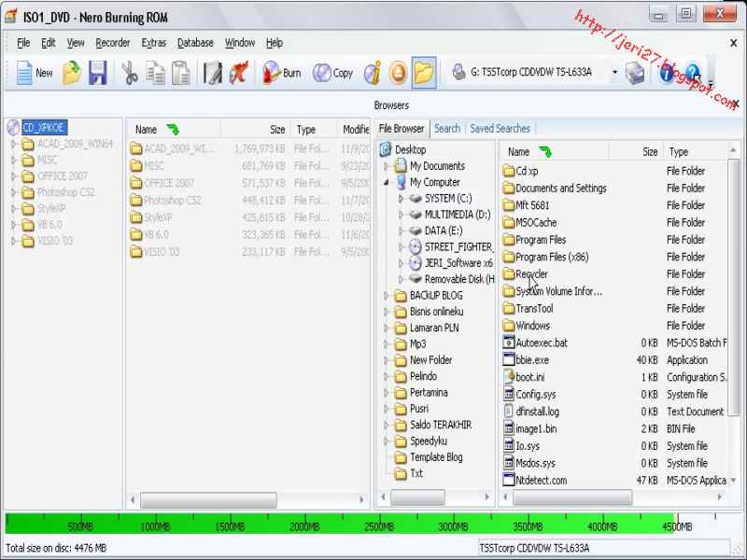This screenshot has width=747, height=560.
Task: Open the Window menu
Action: 240,43
